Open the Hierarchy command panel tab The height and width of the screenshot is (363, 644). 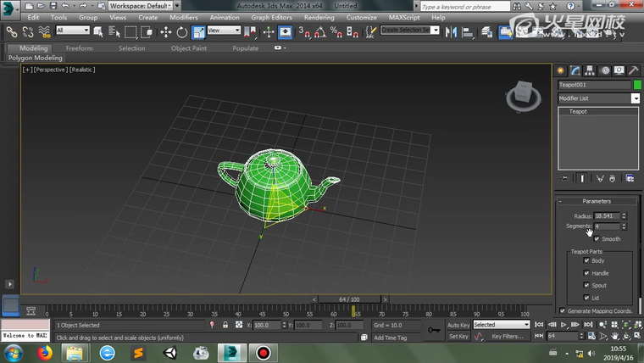point(590,70)
